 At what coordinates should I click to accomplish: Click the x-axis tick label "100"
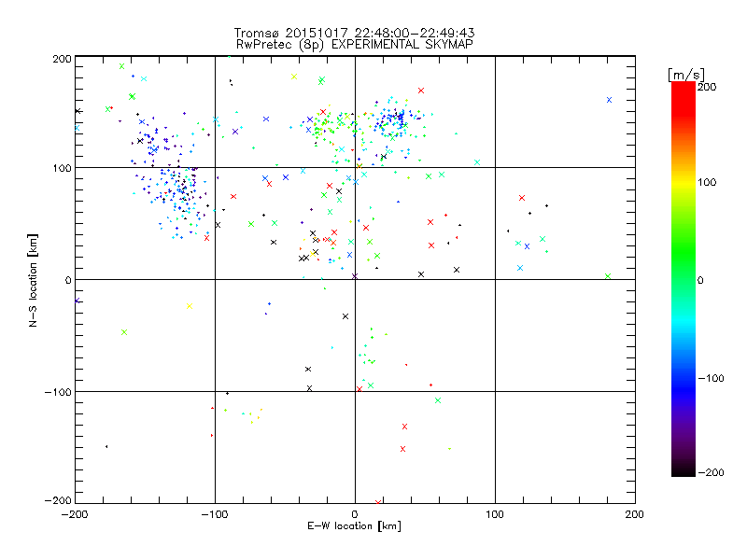495,514
